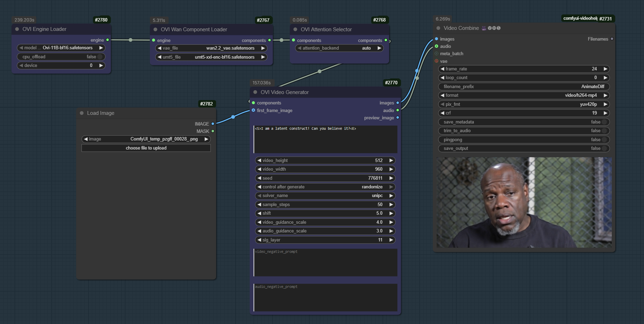The height and width of the screenshot is (324, 644).
Task: Click the collapse dot on the Video Combine node
Action: pyautogui.click(x=438, y=28)
